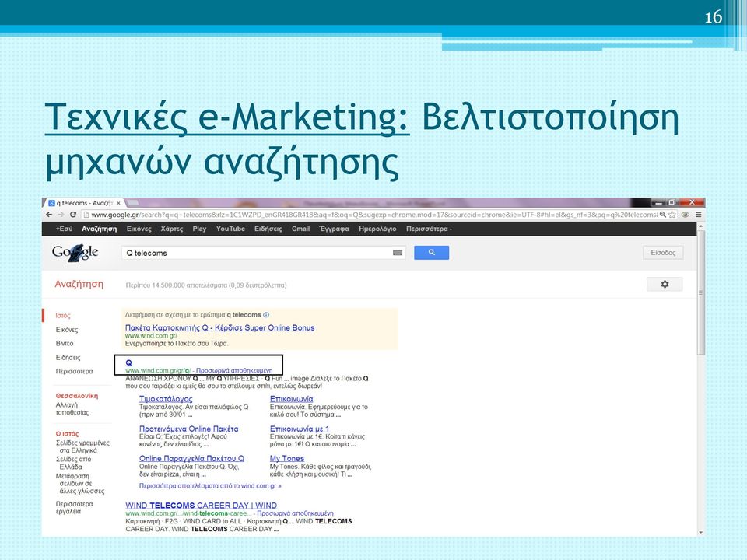Open the My Tones sitelink
Screen dimensions: 747x560
(287, 458)
